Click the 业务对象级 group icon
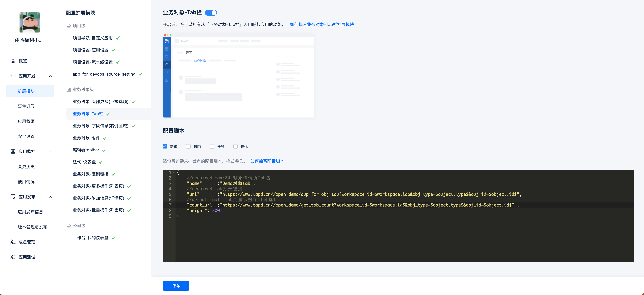 [68, 90]
